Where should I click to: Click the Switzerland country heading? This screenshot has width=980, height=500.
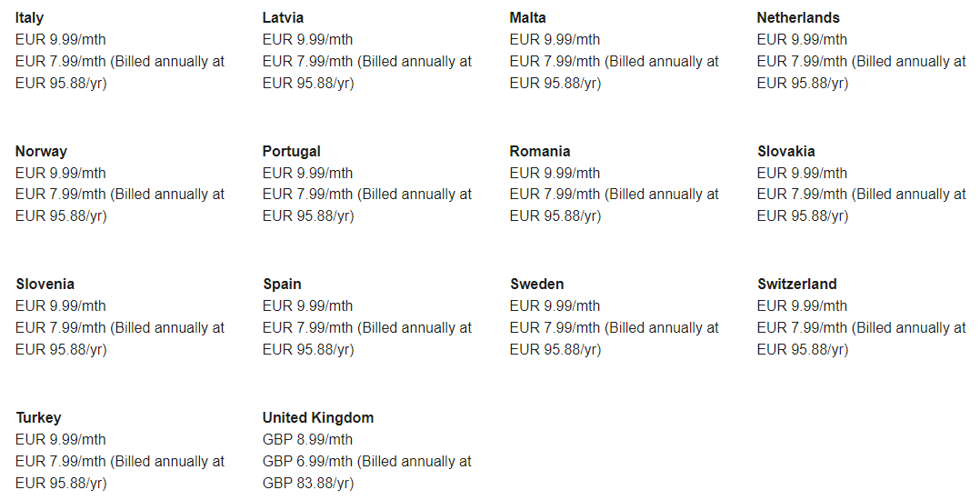(x=796, y=285)
